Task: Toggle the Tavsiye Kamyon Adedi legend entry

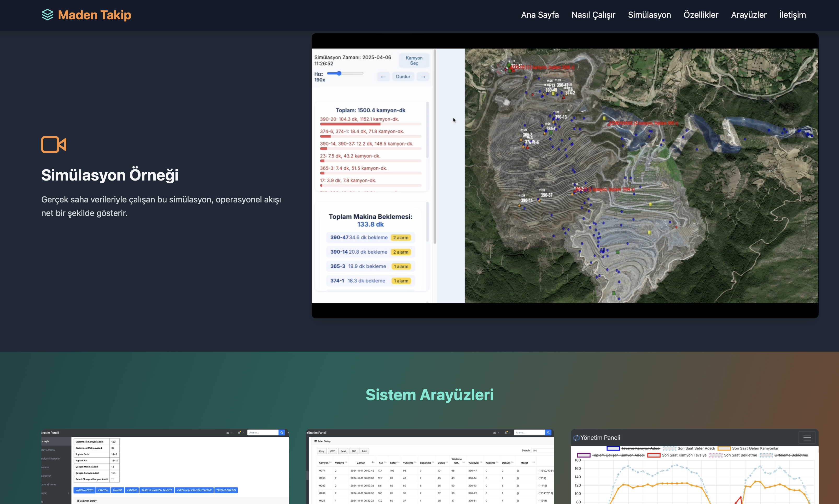Action: tap(642, 448)
